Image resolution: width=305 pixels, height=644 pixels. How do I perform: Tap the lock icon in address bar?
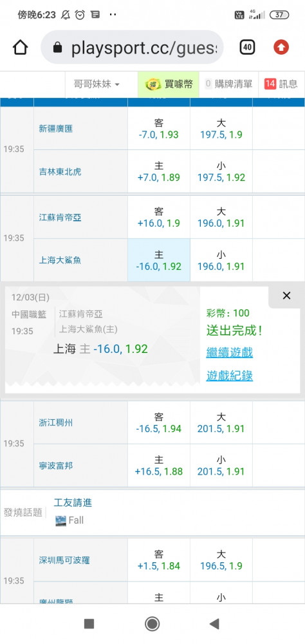tap(58, 48)
